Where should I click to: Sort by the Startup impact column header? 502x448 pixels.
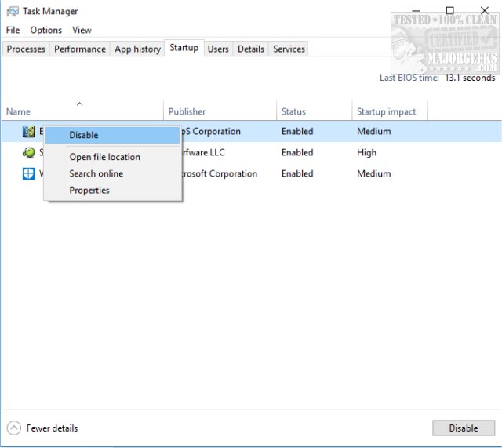point(390,111)
